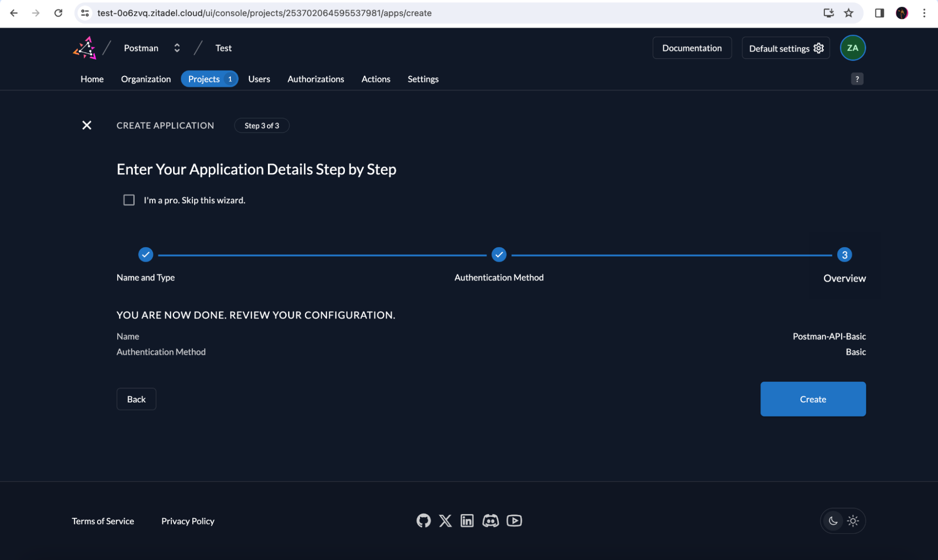The image size is (938, 560).
Task: Switch to dark theme moon toggle
Action: point(833,521)
